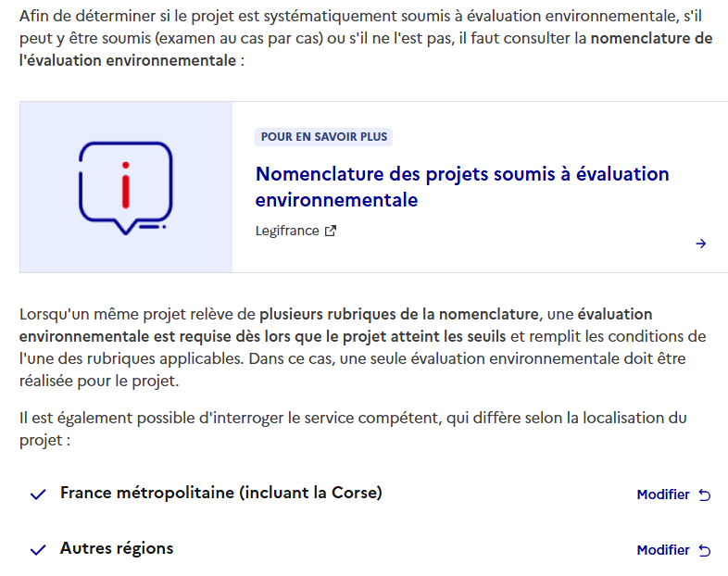Select the Autres régions step
The image size is (728, 576).
pos(117,548)
